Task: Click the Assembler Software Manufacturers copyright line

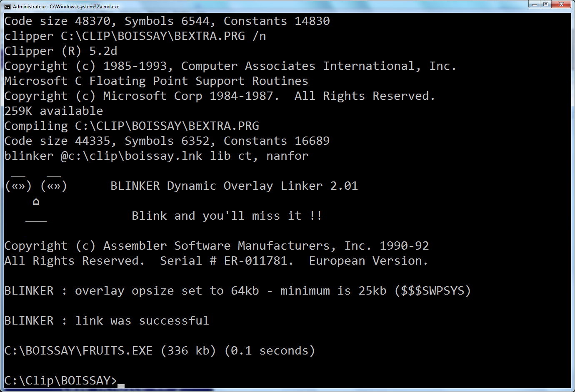Action: [x=217, y=246]
